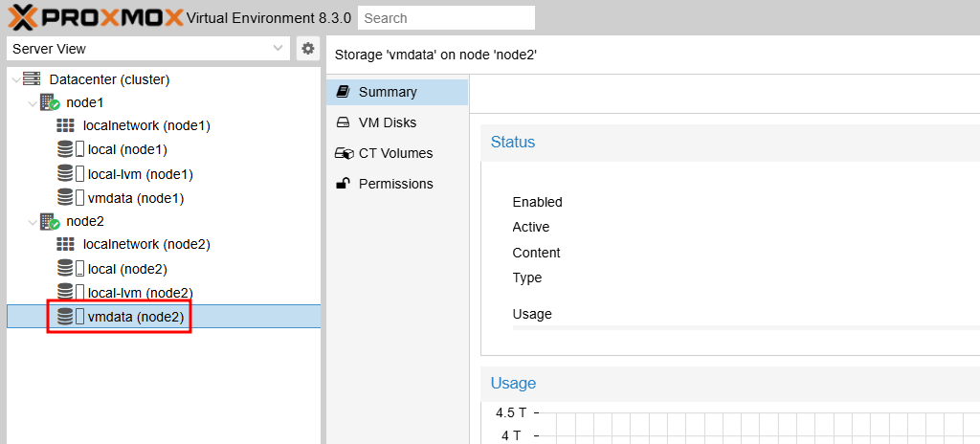Open the VM Disks tab
Screen dimensions: 980x444
tap(397, 122)
